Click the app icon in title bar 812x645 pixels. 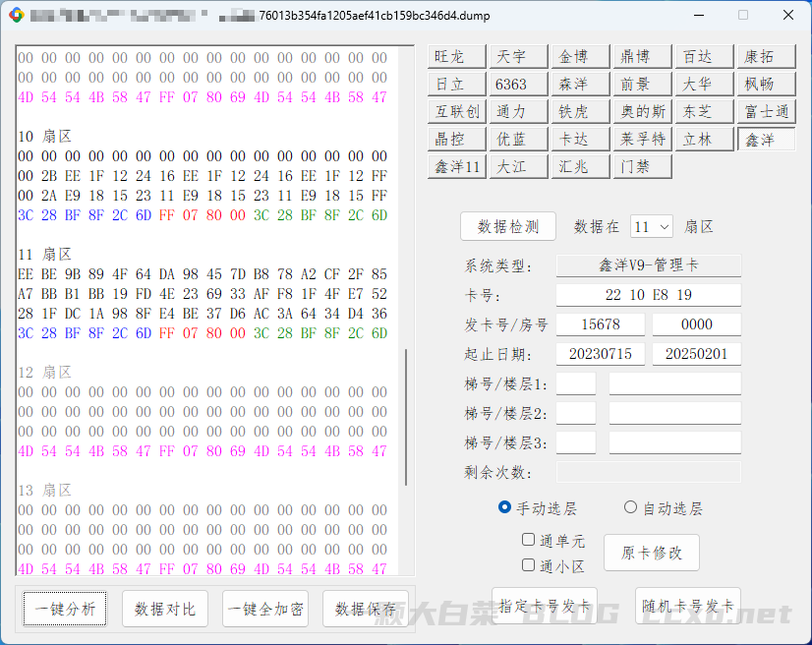pyautogui.click(x=16, y=16)
